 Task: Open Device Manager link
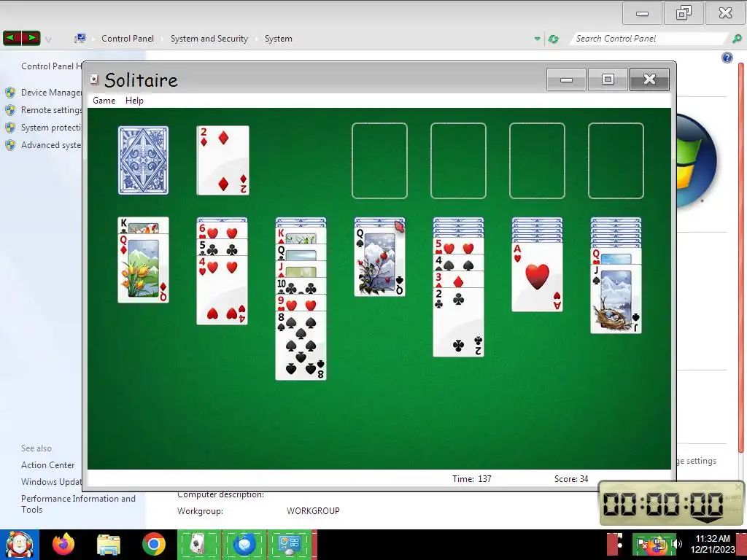51,93
